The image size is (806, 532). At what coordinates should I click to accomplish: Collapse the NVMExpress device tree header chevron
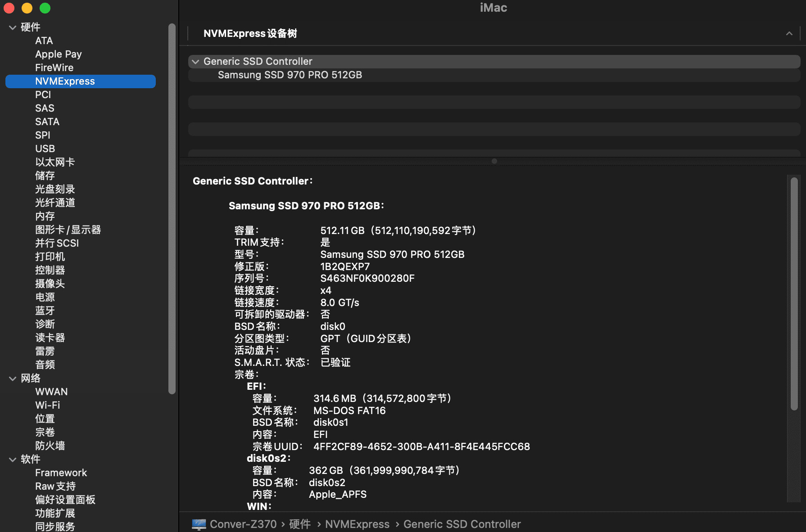pos(789,34)
